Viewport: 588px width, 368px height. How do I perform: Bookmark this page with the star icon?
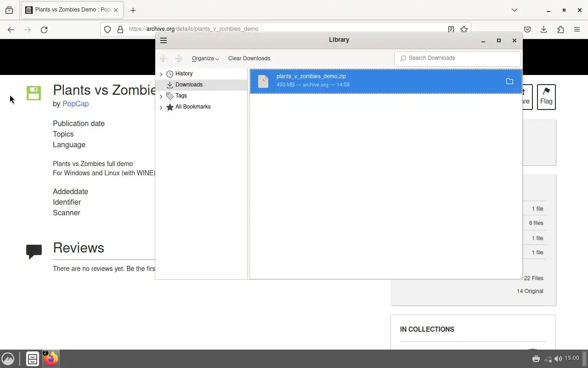coord(464,29)
